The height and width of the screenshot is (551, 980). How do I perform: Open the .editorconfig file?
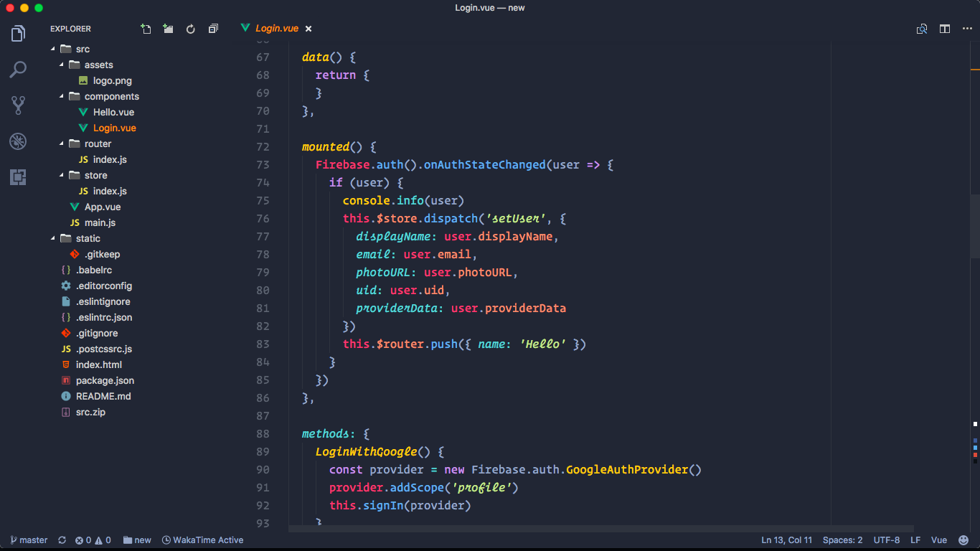point(104,286)
